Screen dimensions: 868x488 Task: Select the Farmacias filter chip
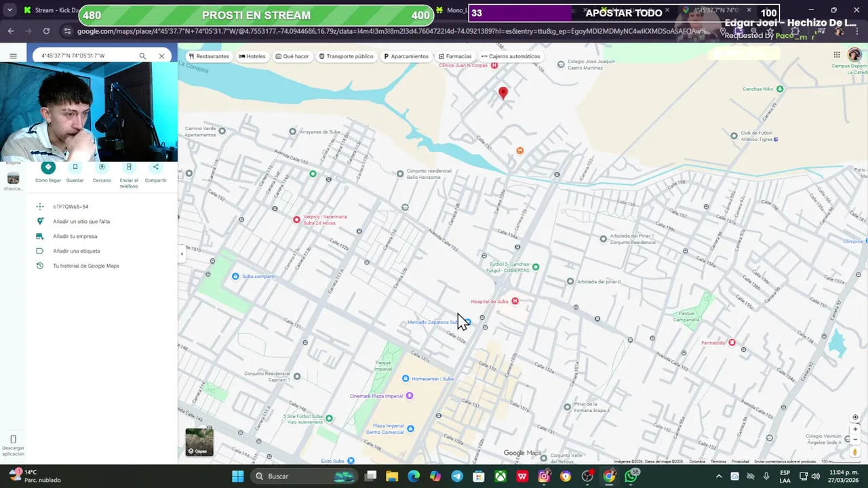pyautogui.click(x=455, y=56)
